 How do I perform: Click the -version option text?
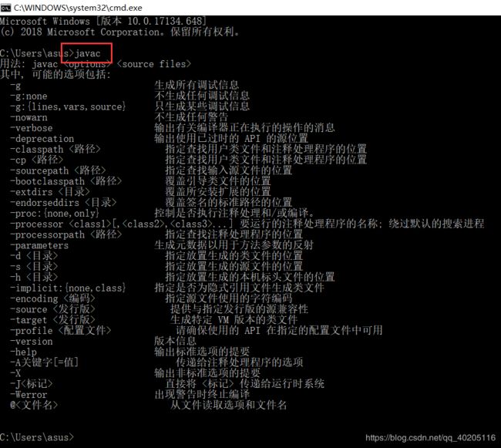32,342
